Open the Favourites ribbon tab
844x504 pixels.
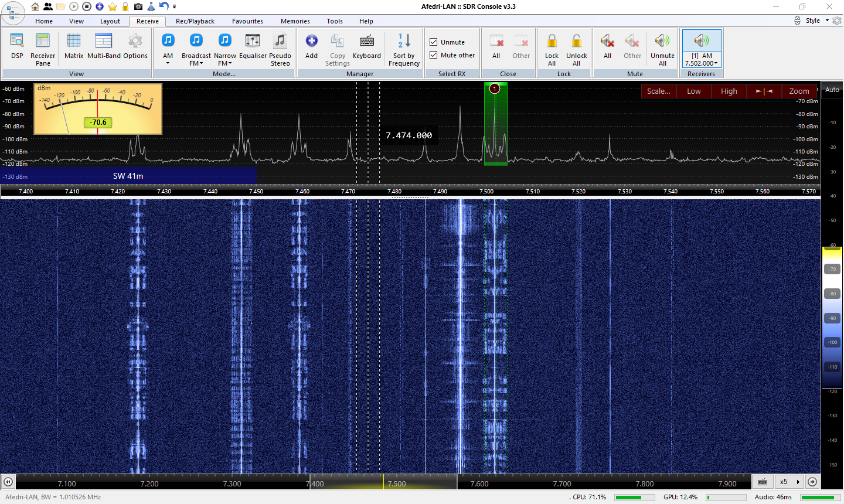coord(247,21)
